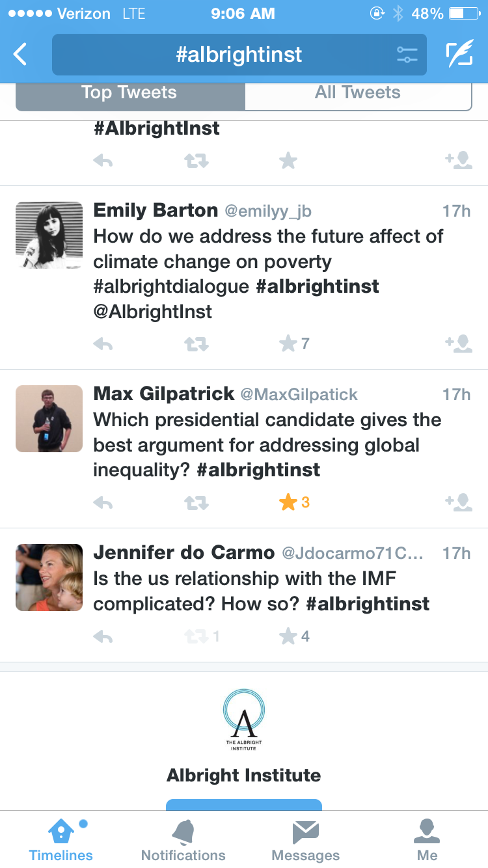Follow Max Gilpatrick via add-user icon

[x=459, y=502]
